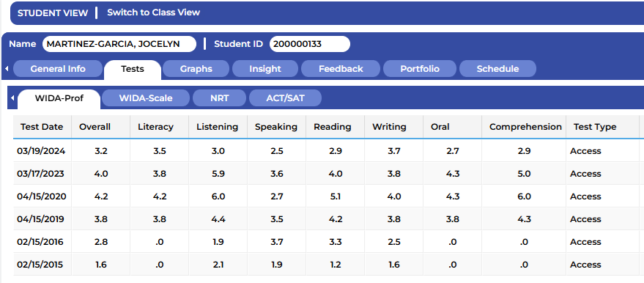Select the WIDA-Scale sub-tab
The image size is (644, 283).
pos(146,98)
